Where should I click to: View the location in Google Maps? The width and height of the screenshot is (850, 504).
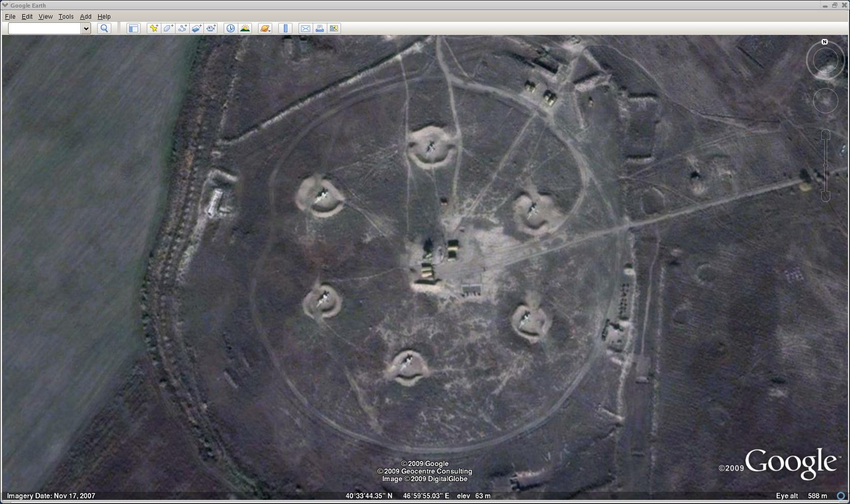334,28
